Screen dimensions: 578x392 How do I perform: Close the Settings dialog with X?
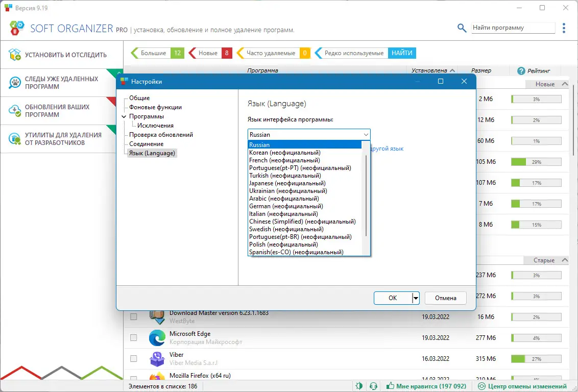[464, 82]
